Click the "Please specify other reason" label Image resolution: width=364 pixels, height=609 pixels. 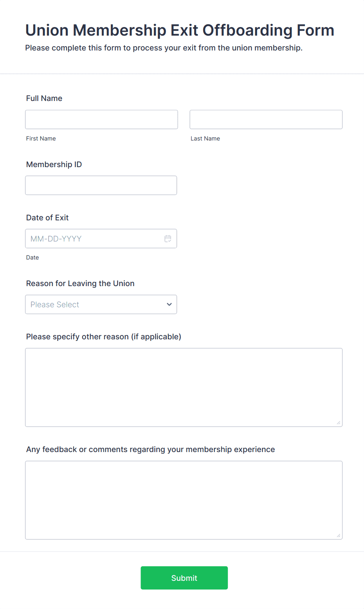pyautogui.click(x=104, y=337)
